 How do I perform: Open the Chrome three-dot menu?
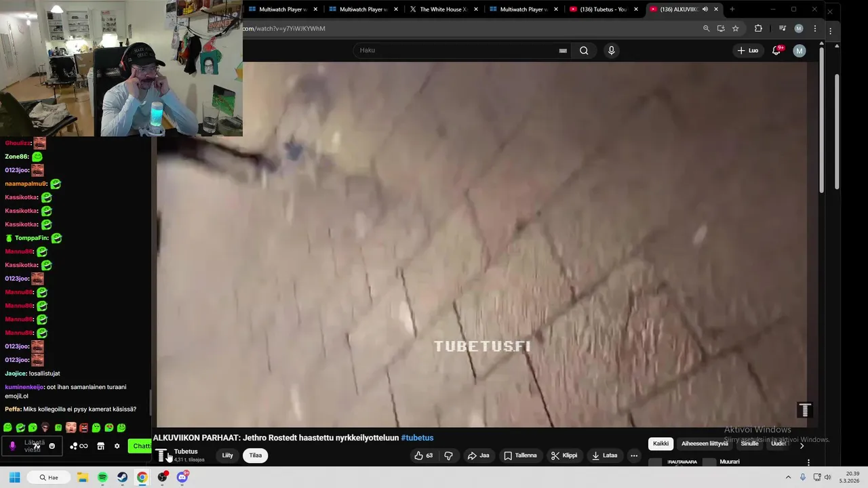click(814, 28)
